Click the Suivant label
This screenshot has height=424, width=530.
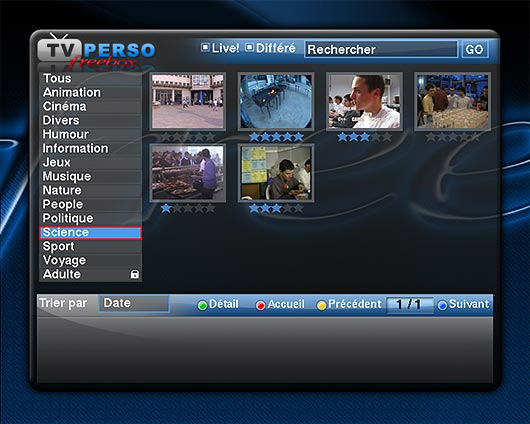coord(469,304)
